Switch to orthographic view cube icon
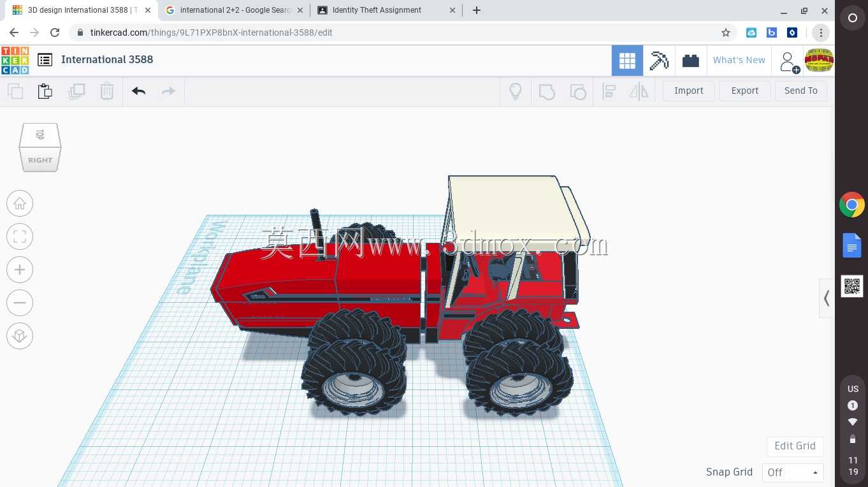 [20, 336]
